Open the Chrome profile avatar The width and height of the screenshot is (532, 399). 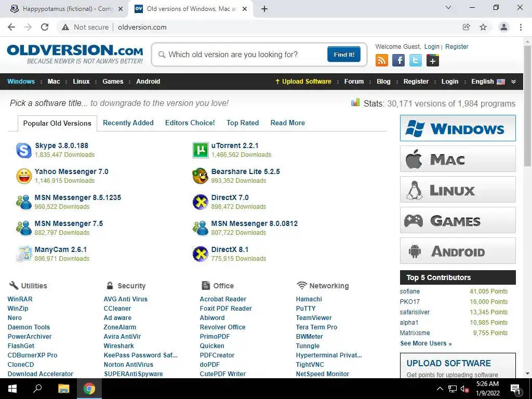tap(504, 27)
